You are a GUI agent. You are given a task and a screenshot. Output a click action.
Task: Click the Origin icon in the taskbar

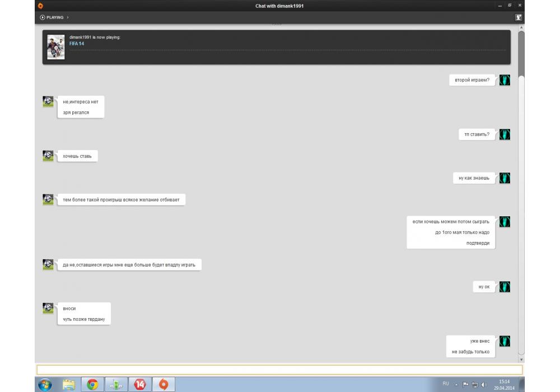pyautogui.click(x=164, y=384)
